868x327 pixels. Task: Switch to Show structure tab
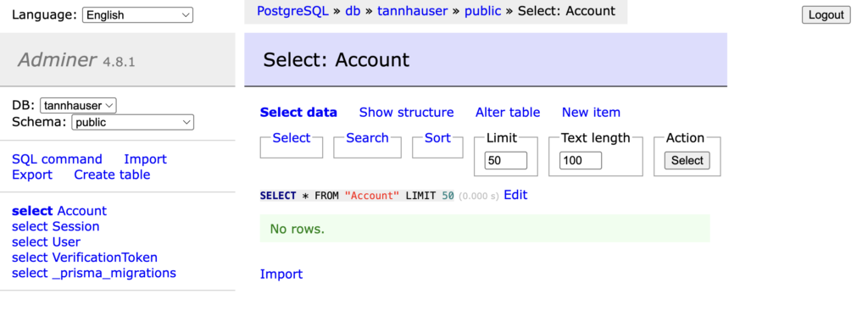pyautogui.click(x=406, y=113)
